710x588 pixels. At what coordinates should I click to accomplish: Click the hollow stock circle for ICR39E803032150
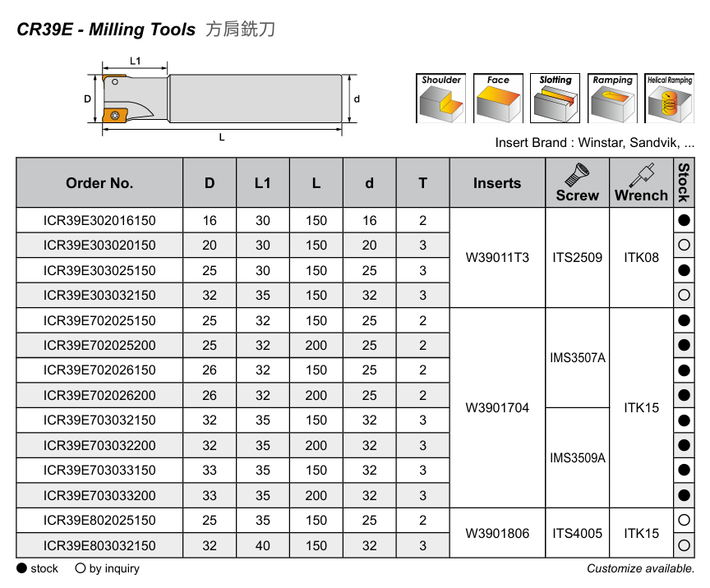click(x=684, y=545)
